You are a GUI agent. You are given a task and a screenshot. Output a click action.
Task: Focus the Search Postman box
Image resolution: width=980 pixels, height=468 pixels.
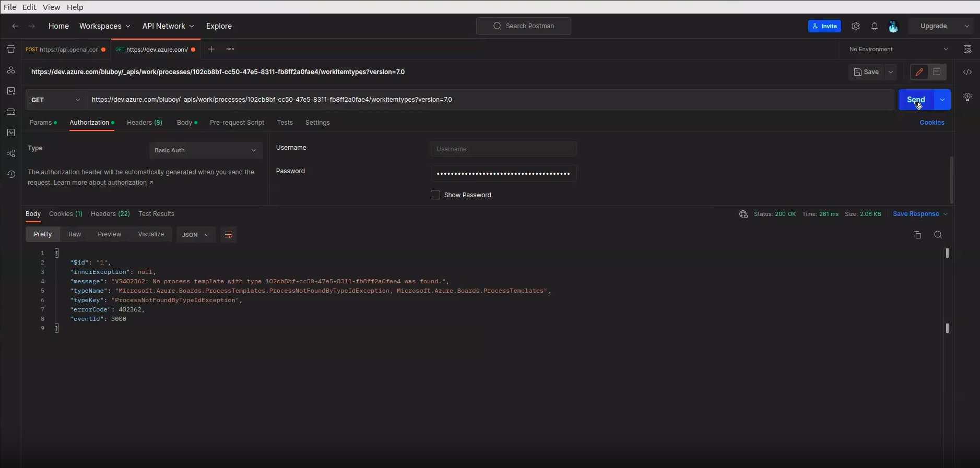(524, 26)
